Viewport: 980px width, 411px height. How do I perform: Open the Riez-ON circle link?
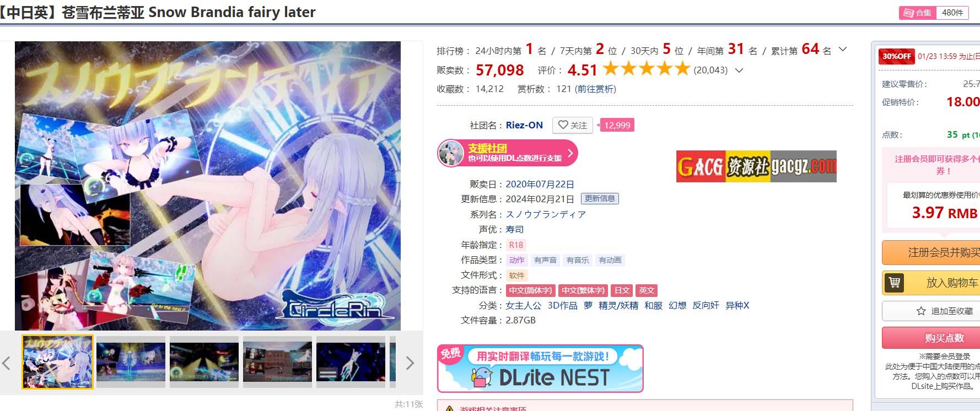point(524,125)
